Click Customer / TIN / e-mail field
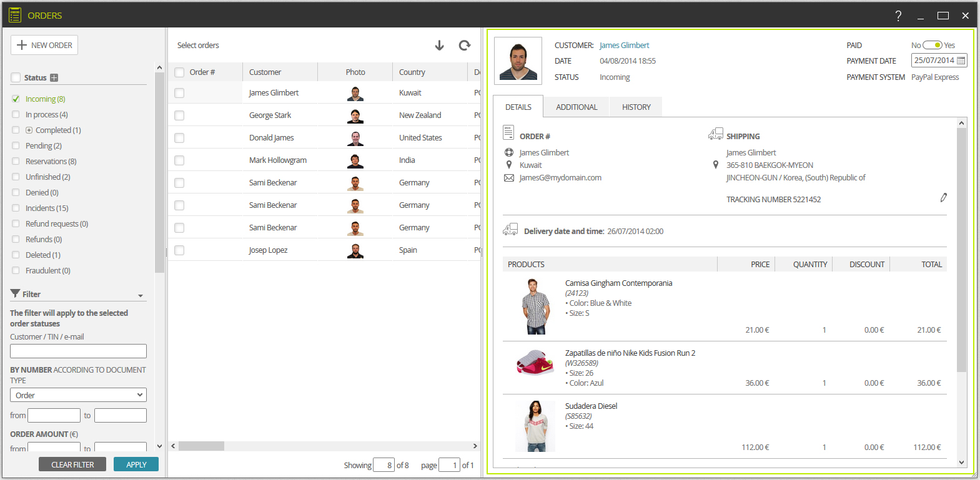This screenshot has width=980, height=480. pyautogui.click(x=78, y=351)
